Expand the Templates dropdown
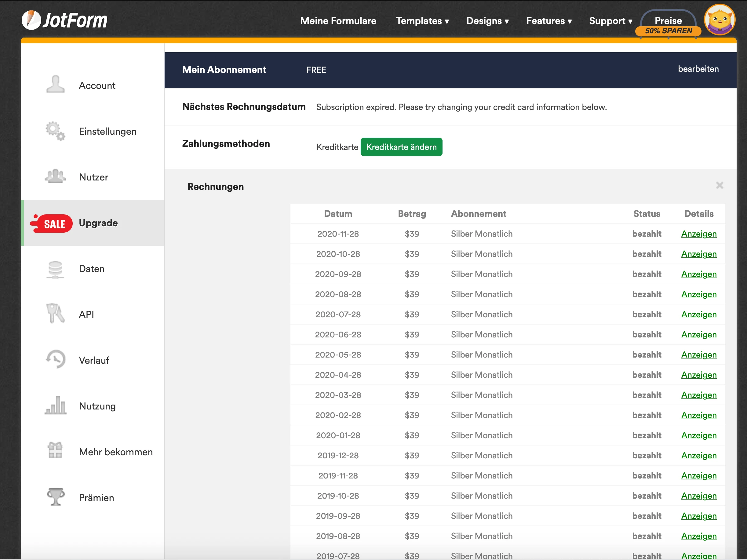Image resolution: width=747 pixels, height=560 pixels. click(422, 21)
